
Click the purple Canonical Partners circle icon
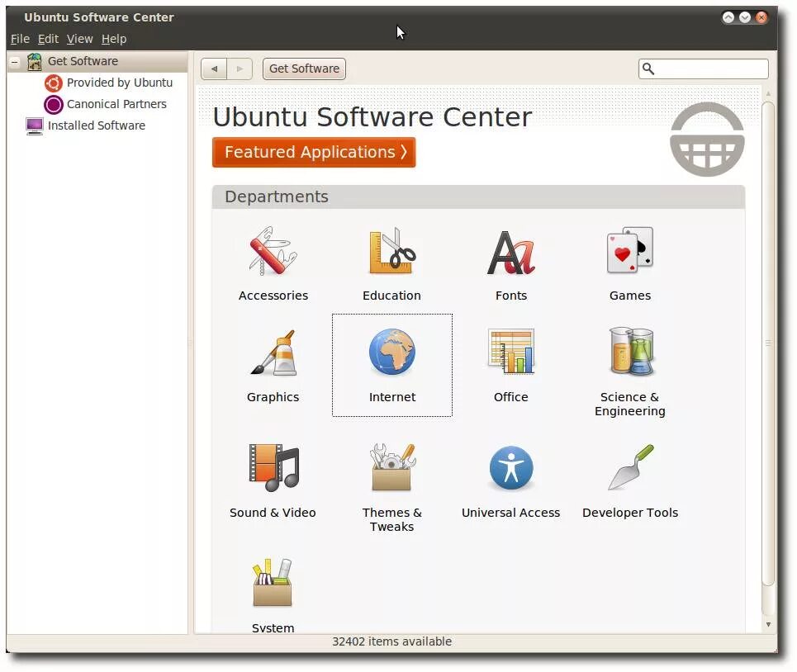(x=54, y=104)
